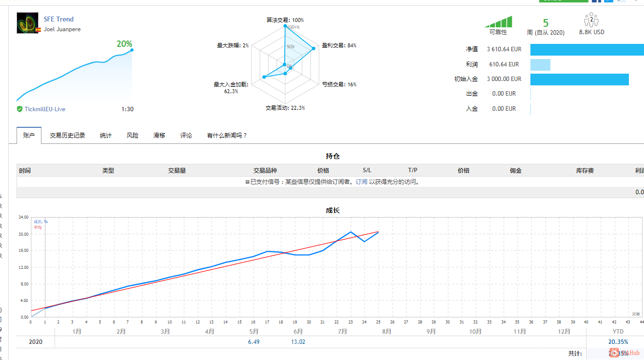Open the 有什么新闻吗？ tab
The height and width of the screenshot is (360, 644).
click(x=227, y=136)
